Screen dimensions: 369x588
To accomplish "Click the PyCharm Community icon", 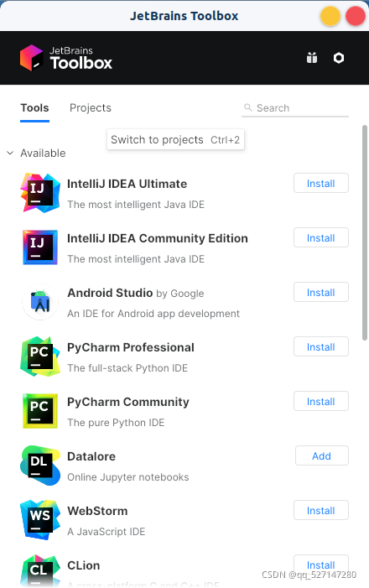I will pyautogui.click(x=40, y=411).
